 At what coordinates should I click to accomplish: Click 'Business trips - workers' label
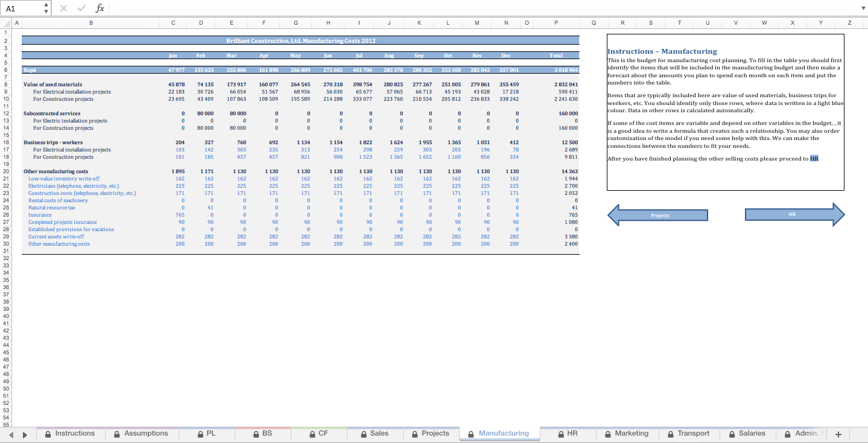coord(53,142)
